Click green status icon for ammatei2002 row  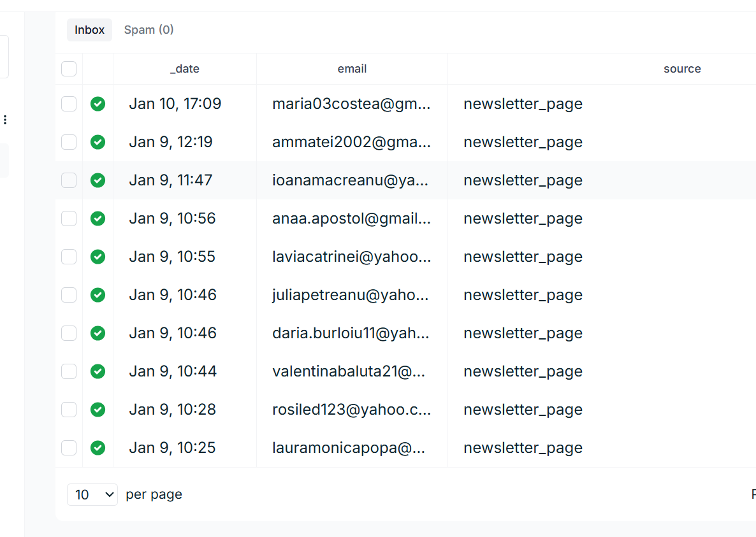click(98, 142)
